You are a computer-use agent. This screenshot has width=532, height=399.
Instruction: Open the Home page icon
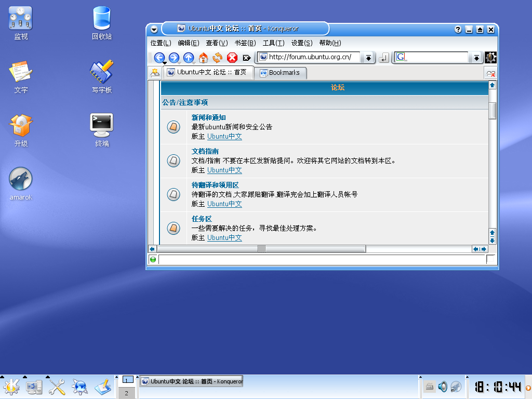click(203, 57)
